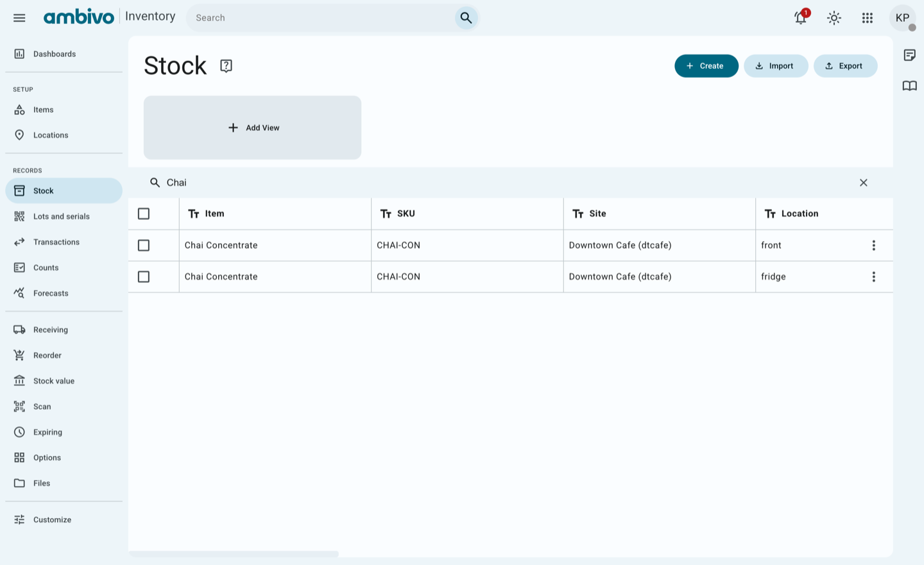Open Receiving in the sidebar
Screen dimensions: 924x565
click(x=64, y=330)
